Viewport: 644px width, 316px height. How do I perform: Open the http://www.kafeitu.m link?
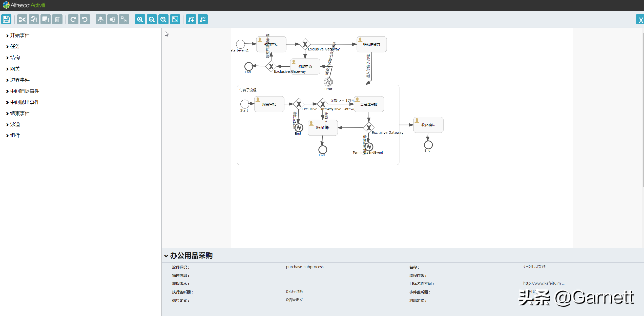[x=544, y=283]
